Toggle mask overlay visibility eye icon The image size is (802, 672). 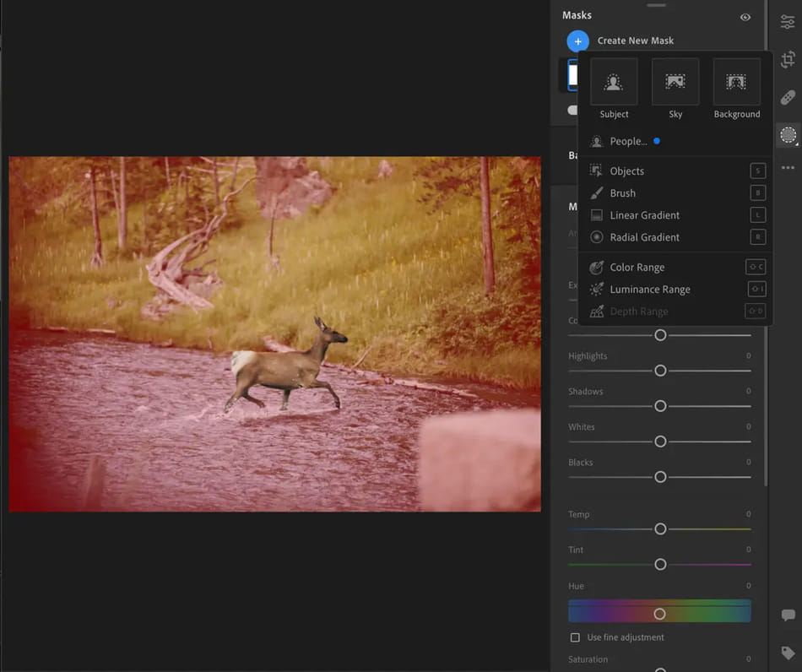click(x=745, y=17)
